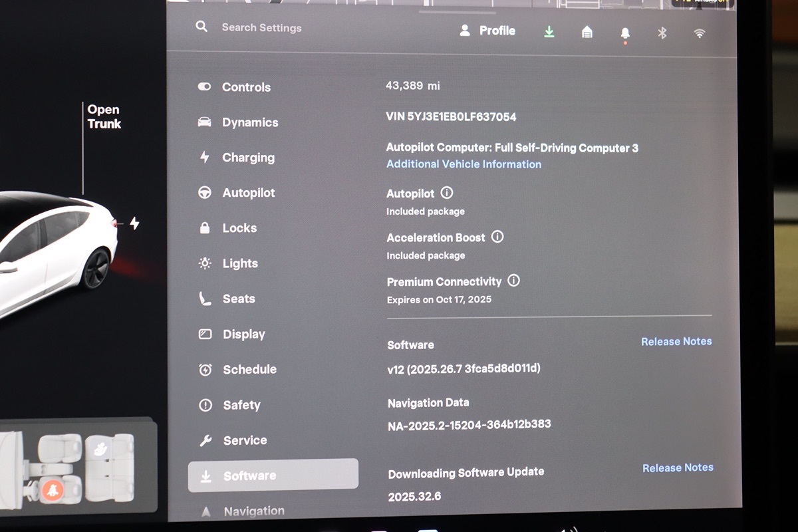Open Additional Vehicle Information link
The height and width of the screenshot is (532, 798).
[x=464, y=164]
